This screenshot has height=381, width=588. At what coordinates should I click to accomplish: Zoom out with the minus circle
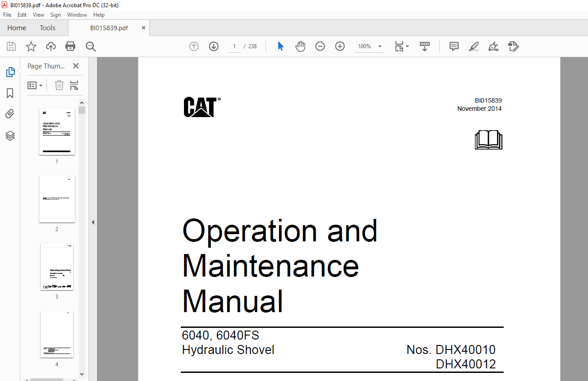[x=320, y=46]
